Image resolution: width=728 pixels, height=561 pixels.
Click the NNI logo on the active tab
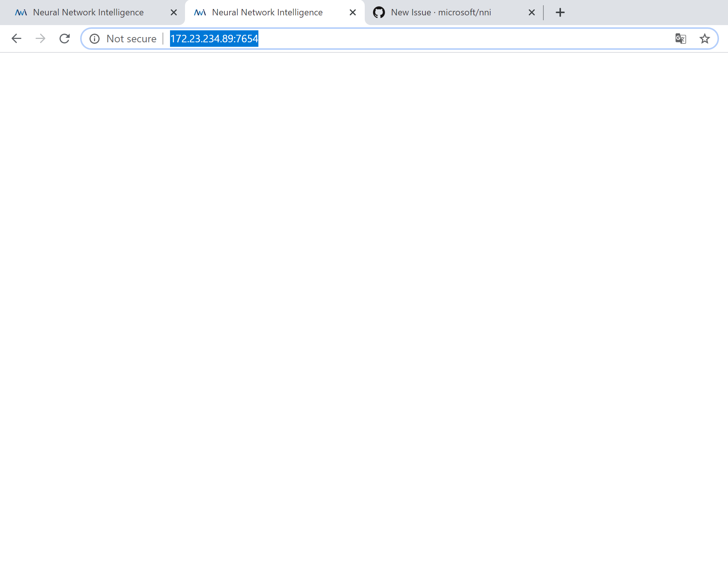click(200, 12)
